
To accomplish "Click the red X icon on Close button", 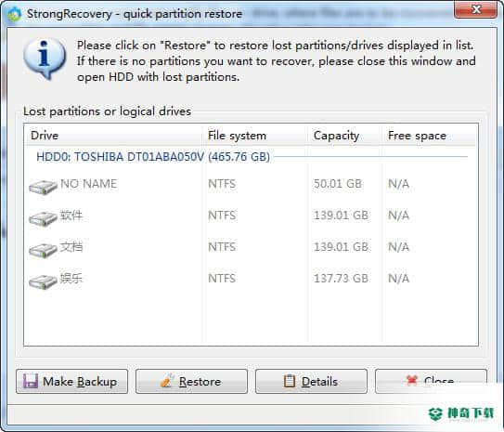I will [412, 380].
